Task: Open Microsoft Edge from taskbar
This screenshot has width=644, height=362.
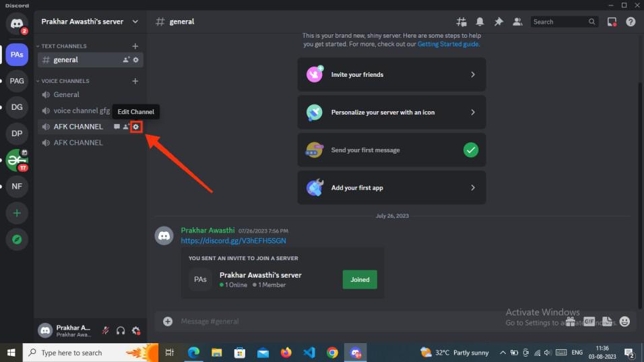Action: (193, 353)
